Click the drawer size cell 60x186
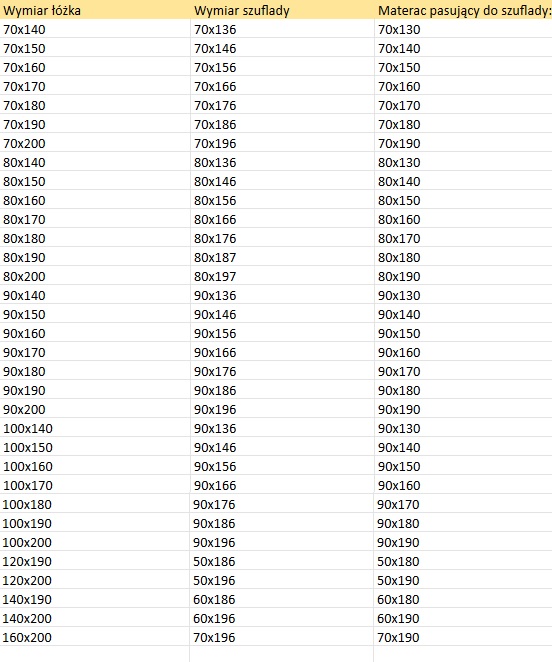 (x=281, y=599)
